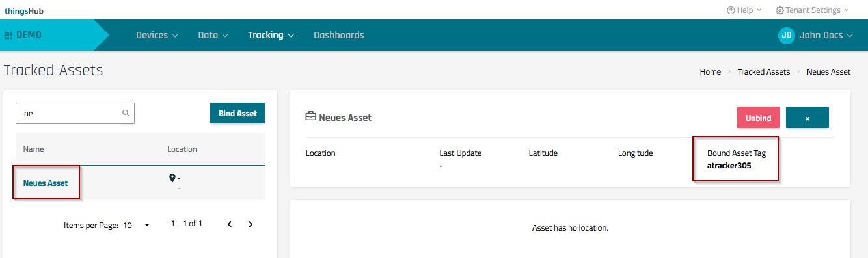Close the Neues Asset detail panel
The height and width of the screenshot is (258, 868).
807,118
